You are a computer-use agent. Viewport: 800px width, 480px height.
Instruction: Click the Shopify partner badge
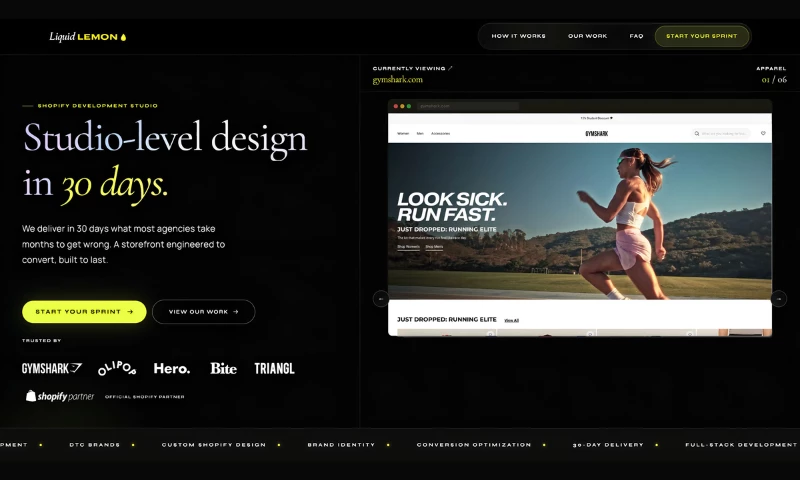(x=60, y=396)
